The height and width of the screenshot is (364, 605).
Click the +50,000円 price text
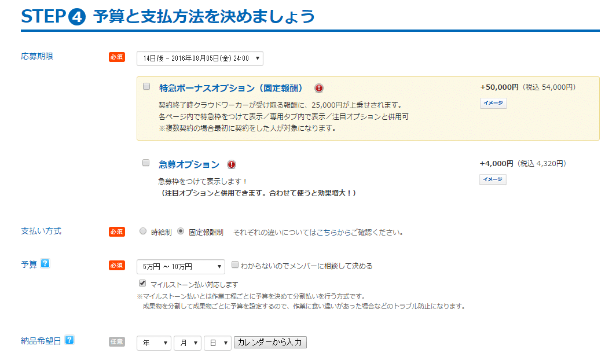[499, 87]
